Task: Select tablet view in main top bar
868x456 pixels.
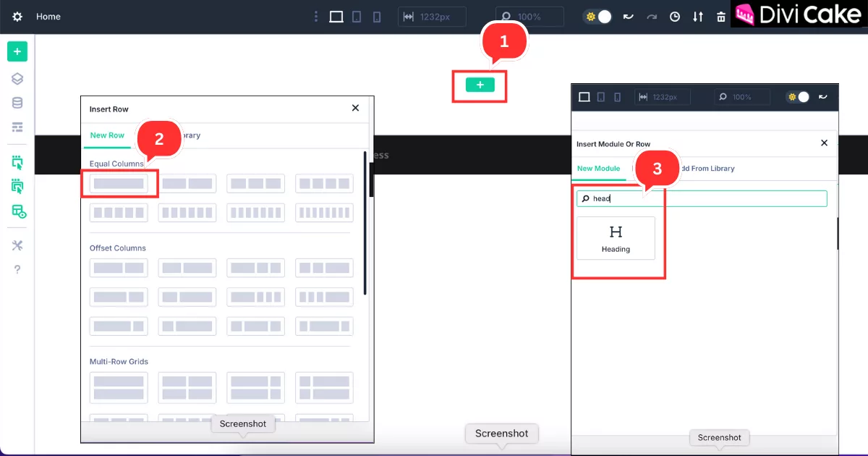Action: point(357,17)
